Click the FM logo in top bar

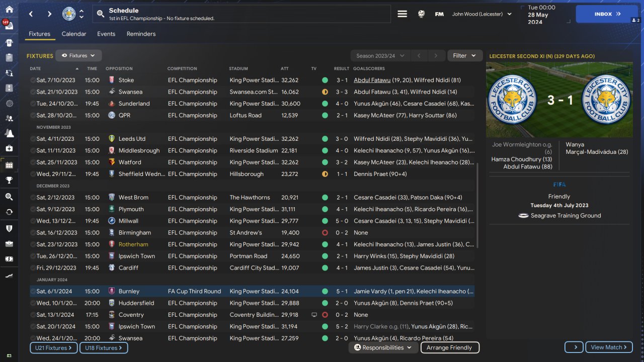(439, 14)
